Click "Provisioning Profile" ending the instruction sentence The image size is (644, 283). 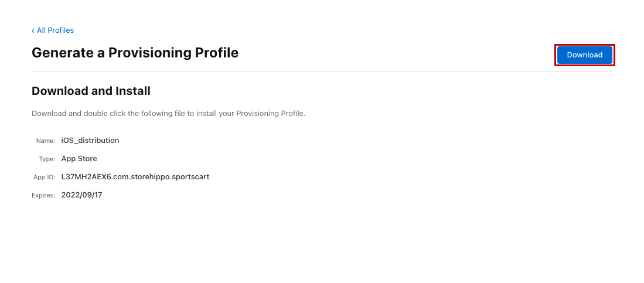coord(270,113)
